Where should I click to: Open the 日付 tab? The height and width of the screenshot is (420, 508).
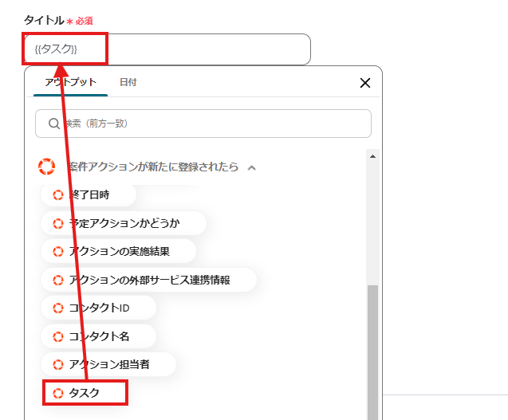128,82
